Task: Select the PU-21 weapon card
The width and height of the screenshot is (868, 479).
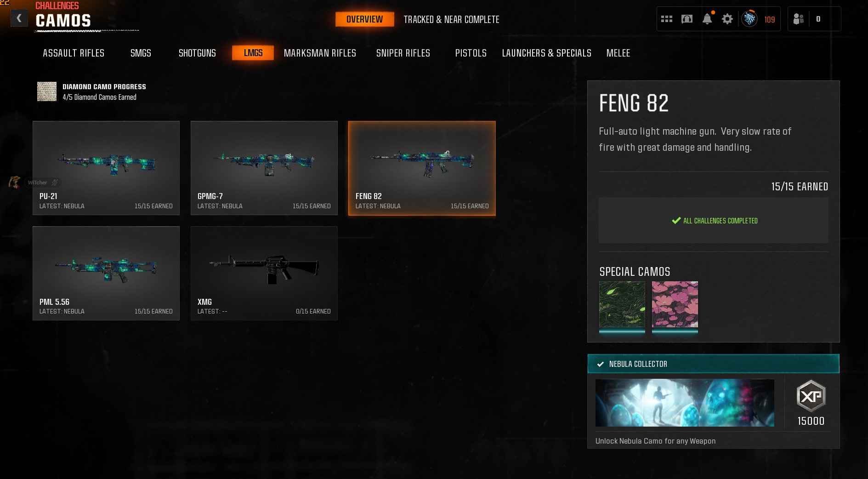Action: coord(106,168)
